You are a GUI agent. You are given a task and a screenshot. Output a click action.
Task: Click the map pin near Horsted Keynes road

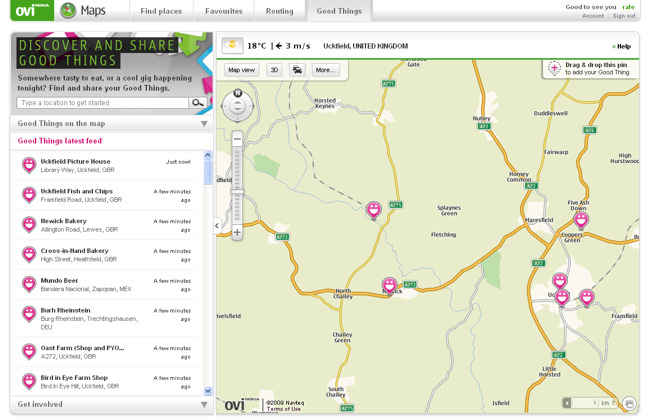coord(374,210)
